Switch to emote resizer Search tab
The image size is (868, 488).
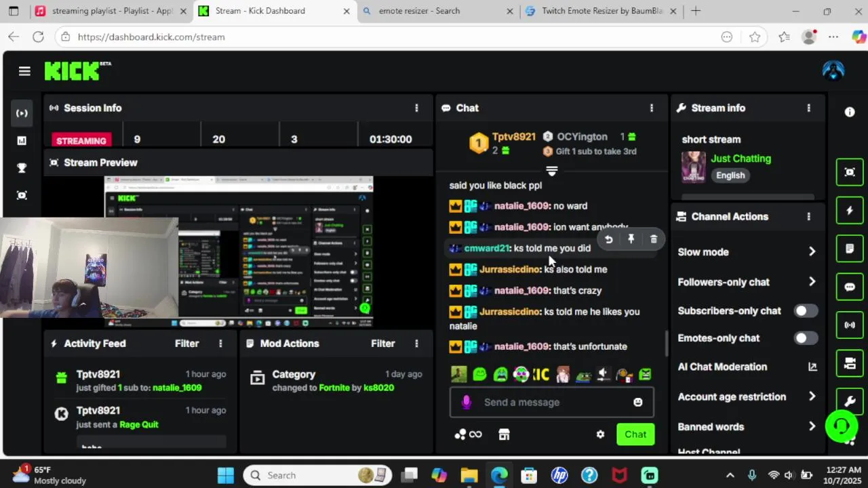tap(438, 11)
